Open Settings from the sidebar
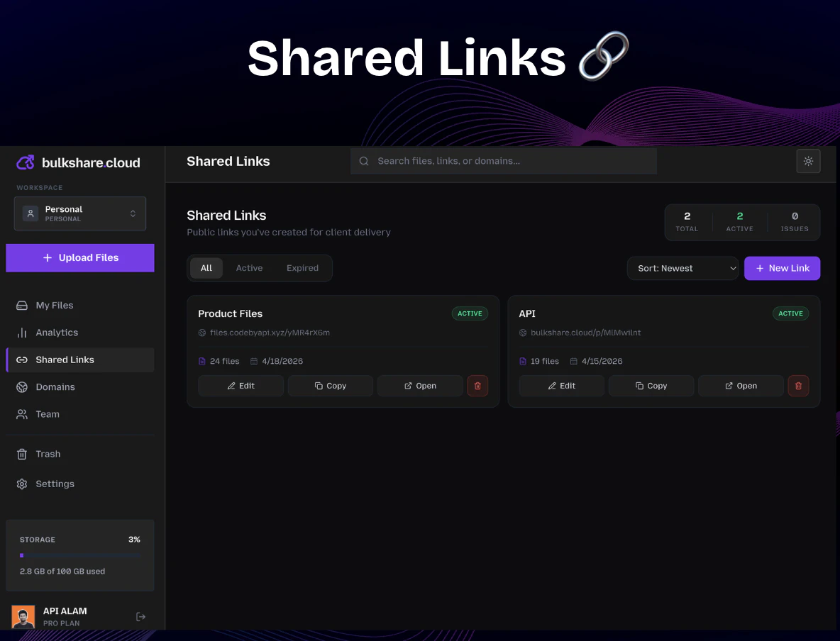This screenshot has height=641, width=840. pyautogui.click(x=54, y=484)
